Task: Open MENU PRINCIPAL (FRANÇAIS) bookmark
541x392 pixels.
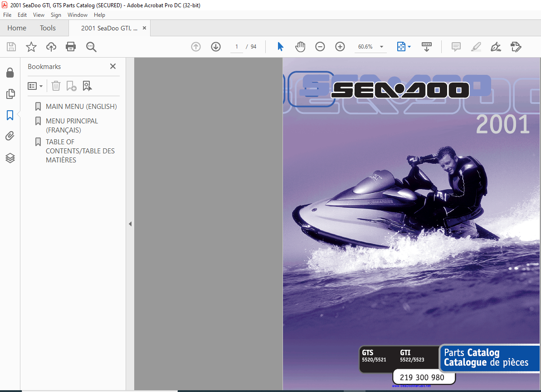Action: 72,126
